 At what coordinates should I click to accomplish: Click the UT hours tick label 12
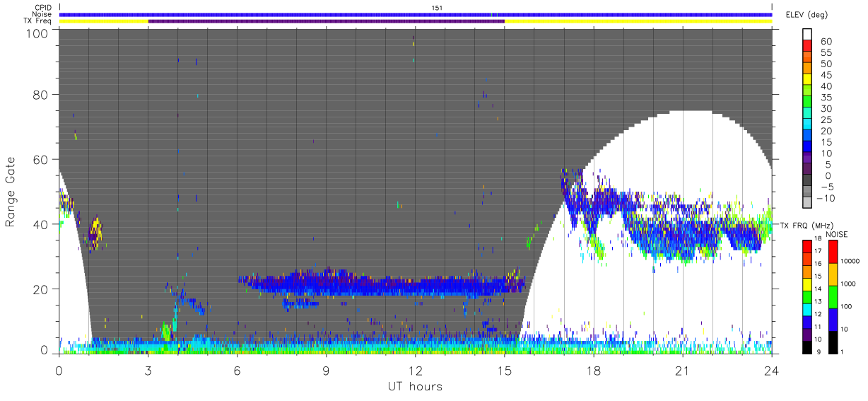point(416,369)
